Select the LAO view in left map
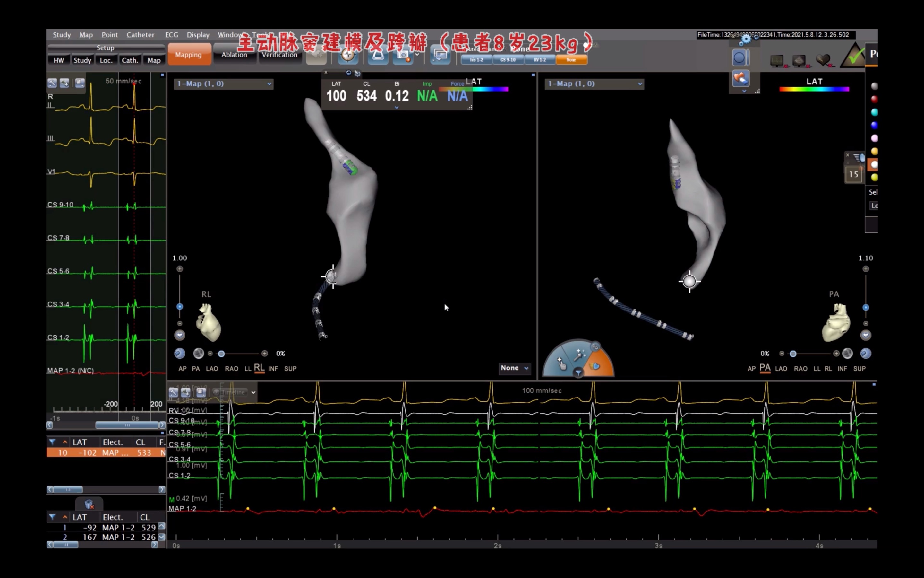Screen dimensions: 924x578 [212, 369]
